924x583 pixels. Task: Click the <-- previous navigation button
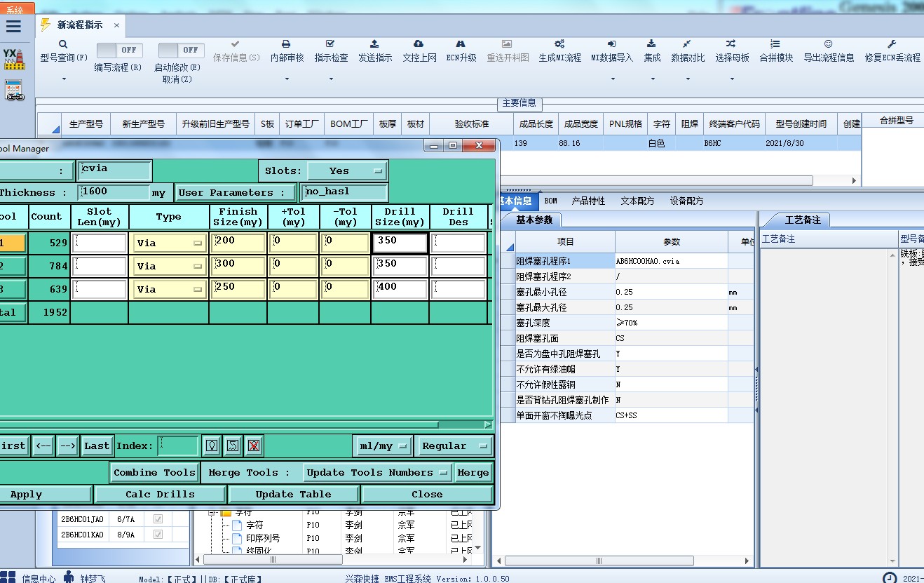point(43,445)
